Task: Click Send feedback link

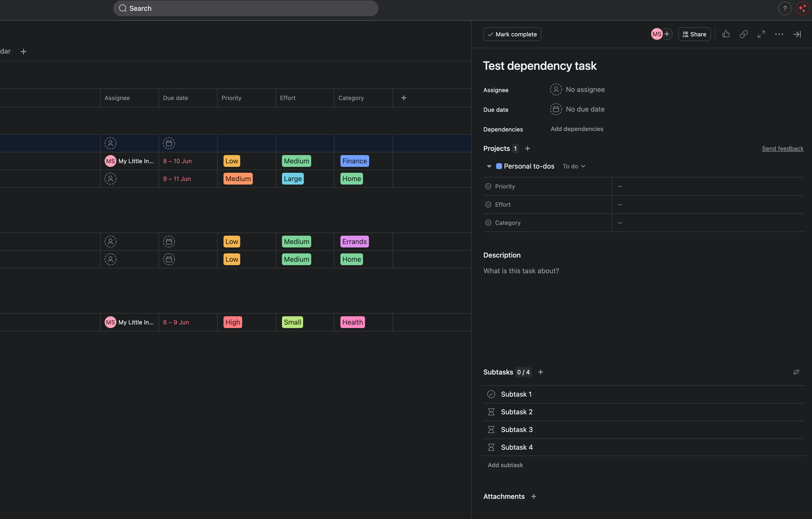Action: (782, 148)
